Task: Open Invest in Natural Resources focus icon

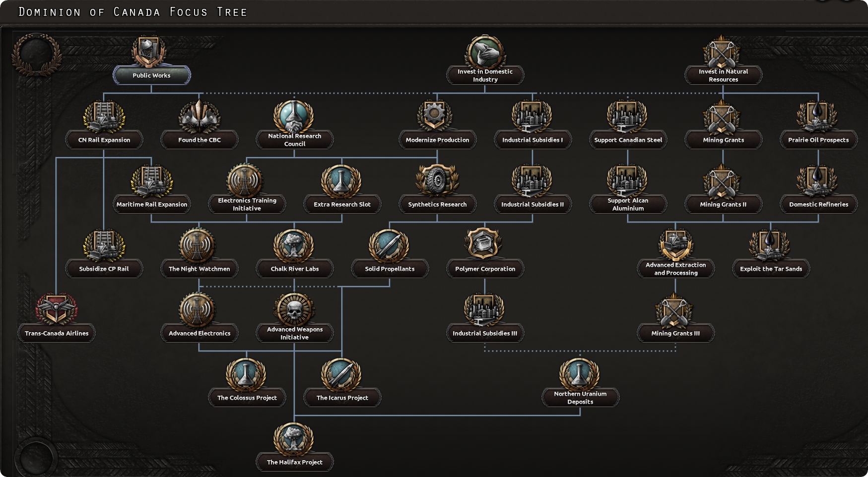Action: [722, 52]
